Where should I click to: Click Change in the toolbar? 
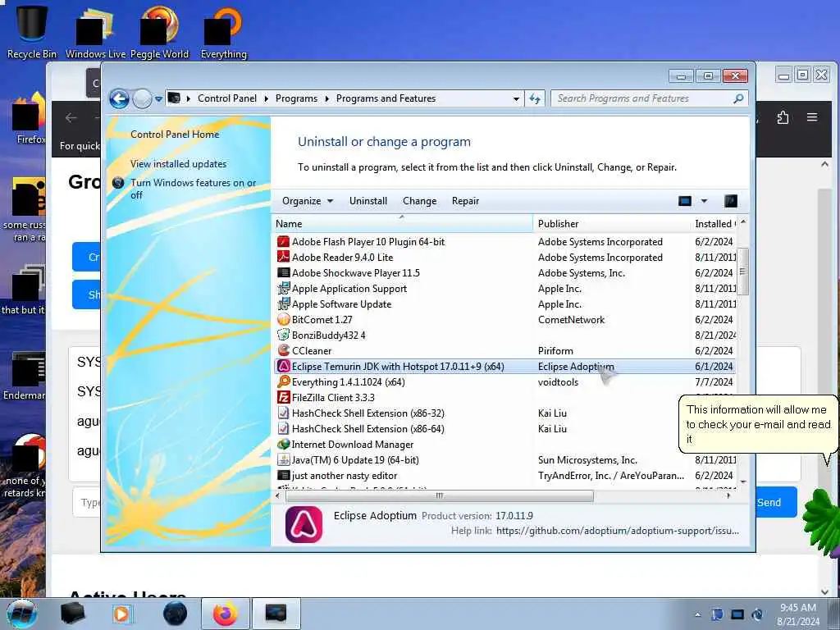pos(419,201)
